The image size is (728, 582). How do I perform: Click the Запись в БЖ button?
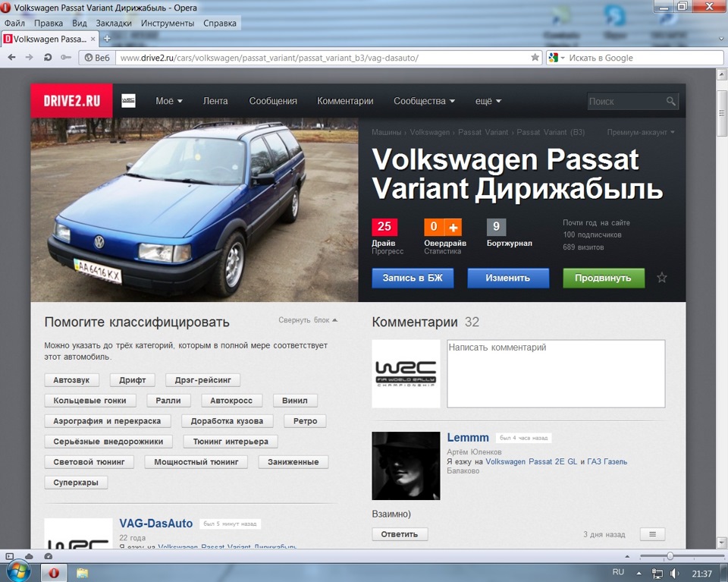point(413,278)
